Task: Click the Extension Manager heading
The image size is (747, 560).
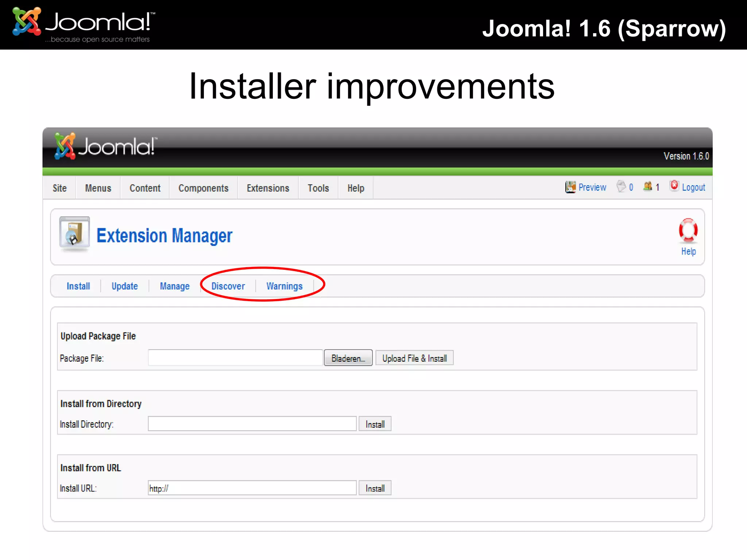Action: [165, 236]
